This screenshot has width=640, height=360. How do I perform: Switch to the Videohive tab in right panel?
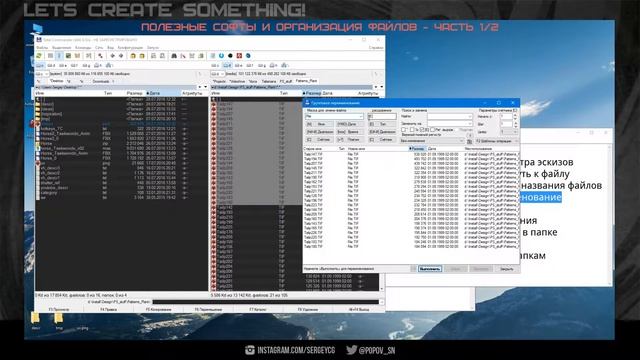click(x=237, y=81)
